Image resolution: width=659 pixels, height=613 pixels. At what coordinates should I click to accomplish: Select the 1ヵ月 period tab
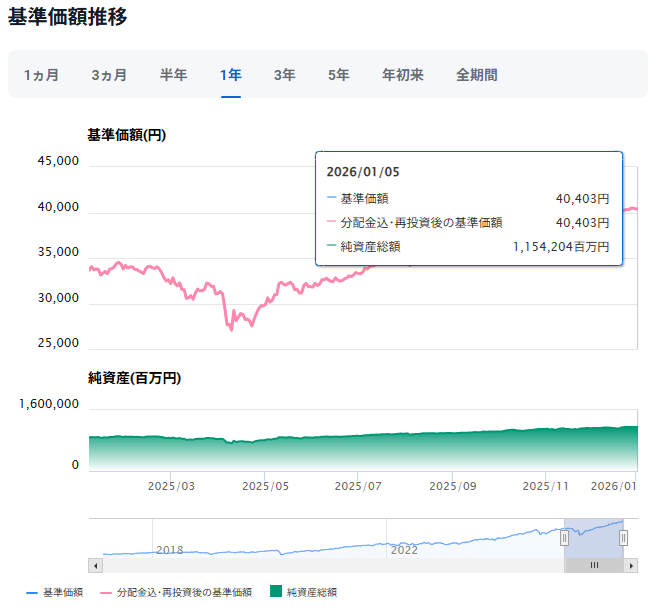(x=41, y=75)
